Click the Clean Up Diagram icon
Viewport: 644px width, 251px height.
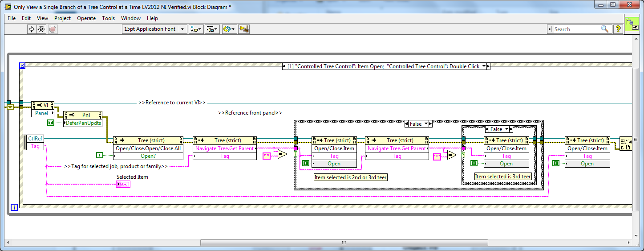tap(243, 29)
